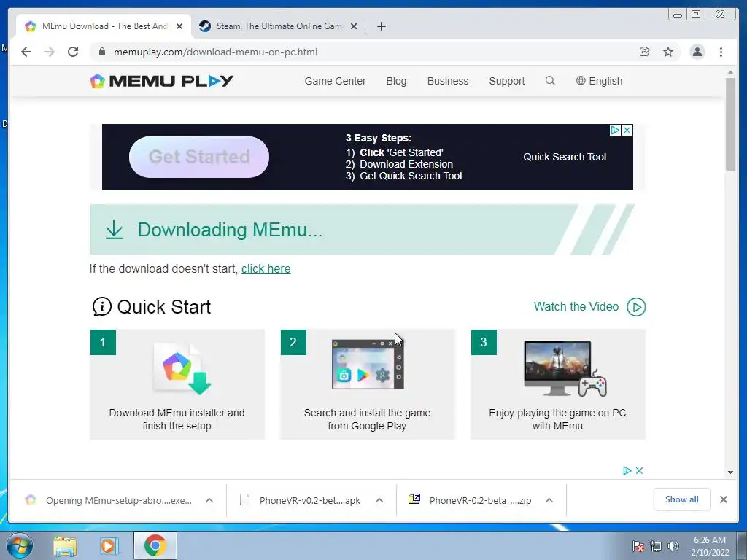
Task: Click the MEmu Play logo
Action: point(161,81)
